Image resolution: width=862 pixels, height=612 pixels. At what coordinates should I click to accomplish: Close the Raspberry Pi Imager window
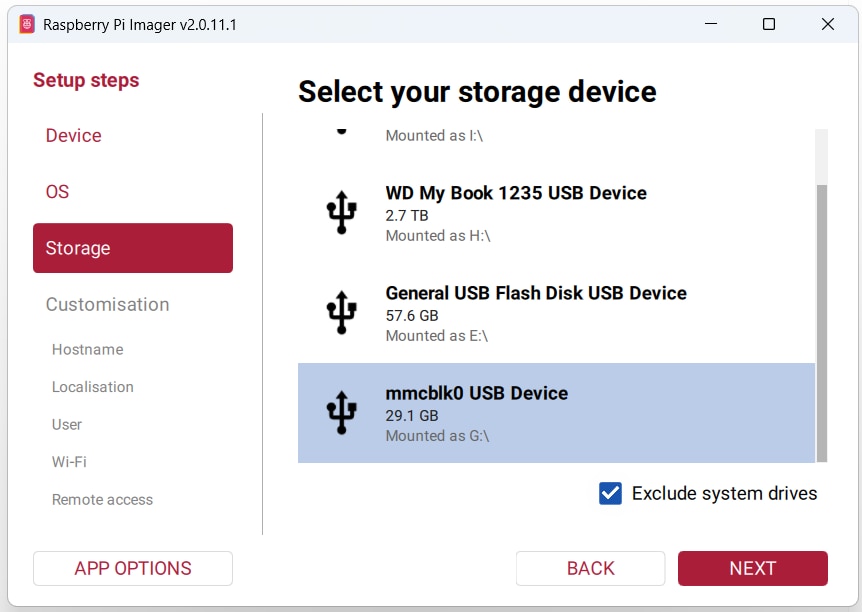827,24
